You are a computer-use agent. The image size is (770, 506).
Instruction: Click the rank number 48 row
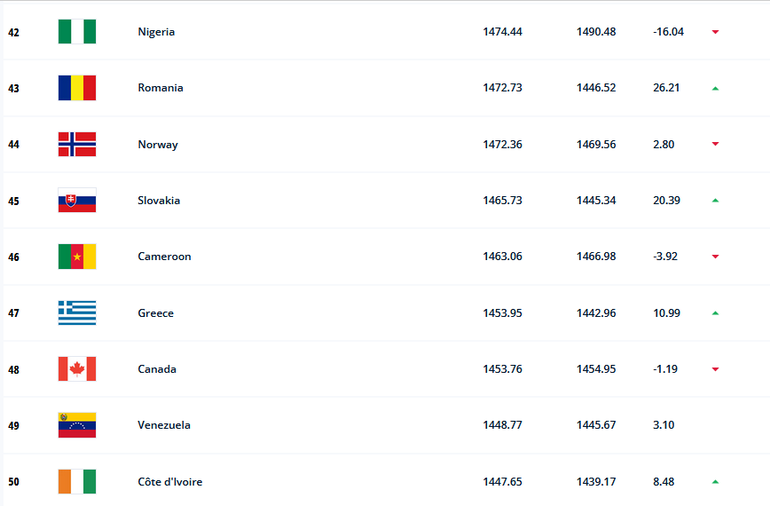pos(14,369)
